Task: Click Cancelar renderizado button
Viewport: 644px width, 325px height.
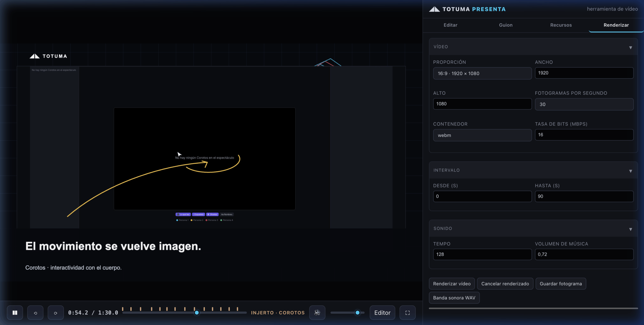Action: [x=505, y=284]
